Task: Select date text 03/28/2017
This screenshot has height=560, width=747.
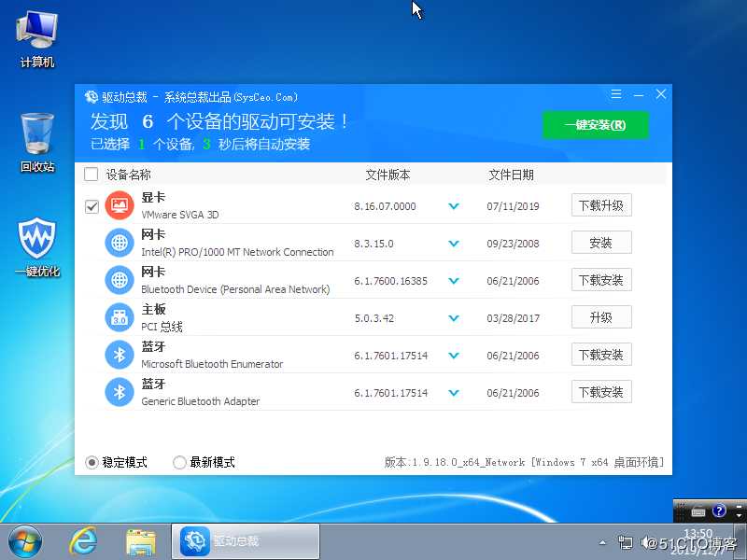Action: pos(513,318)
